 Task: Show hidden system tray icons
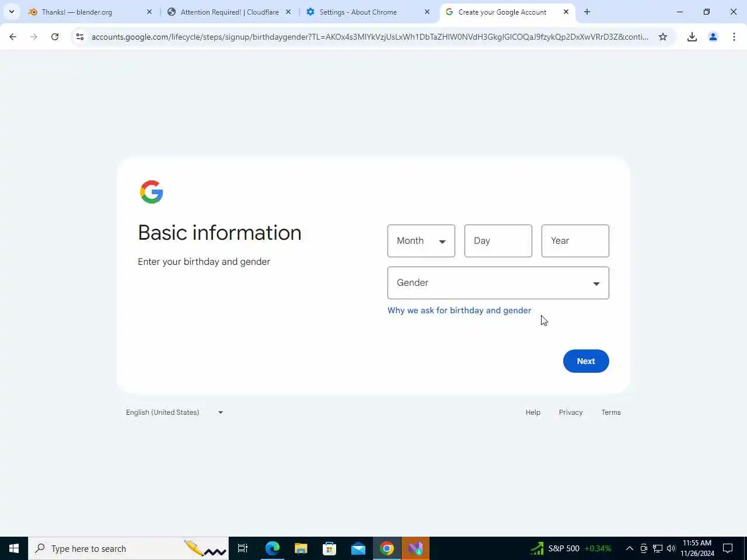(630, 548)
